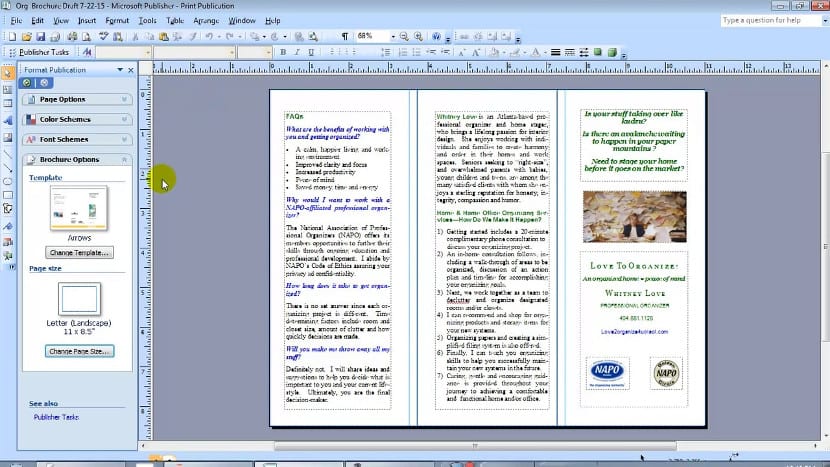Click the horizontal scrollbar below the page

(x=475, y=446)
